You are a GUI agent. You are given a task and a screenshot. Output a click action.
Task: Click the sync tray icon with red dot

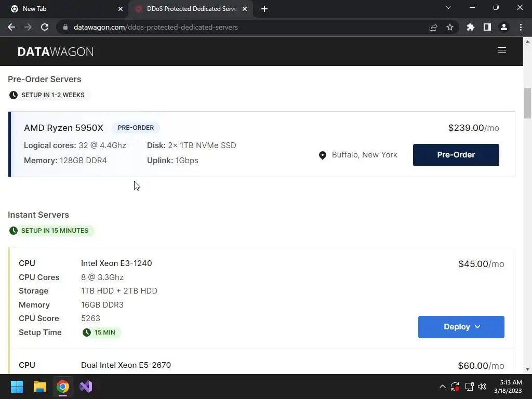pos(455,387)
